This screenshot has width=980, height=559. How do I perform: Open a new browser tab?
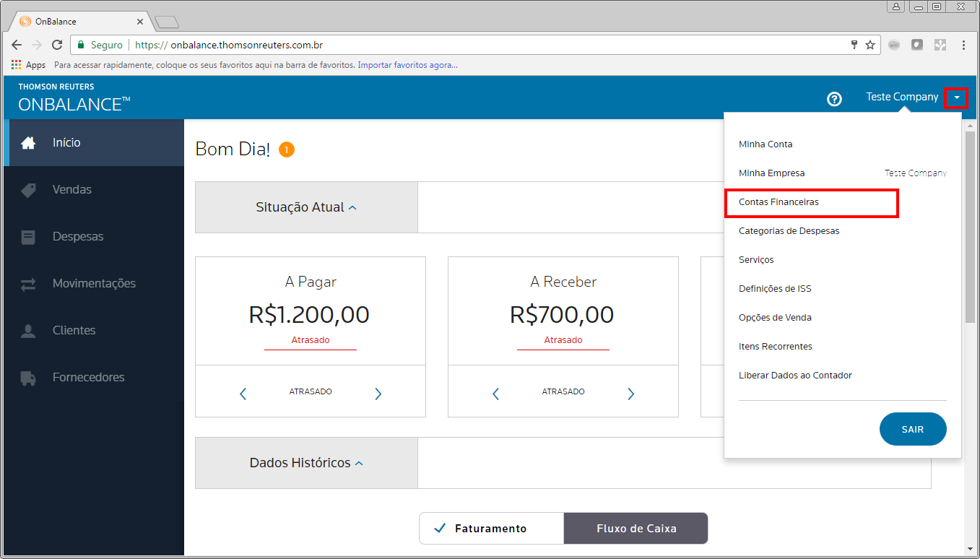167,22
